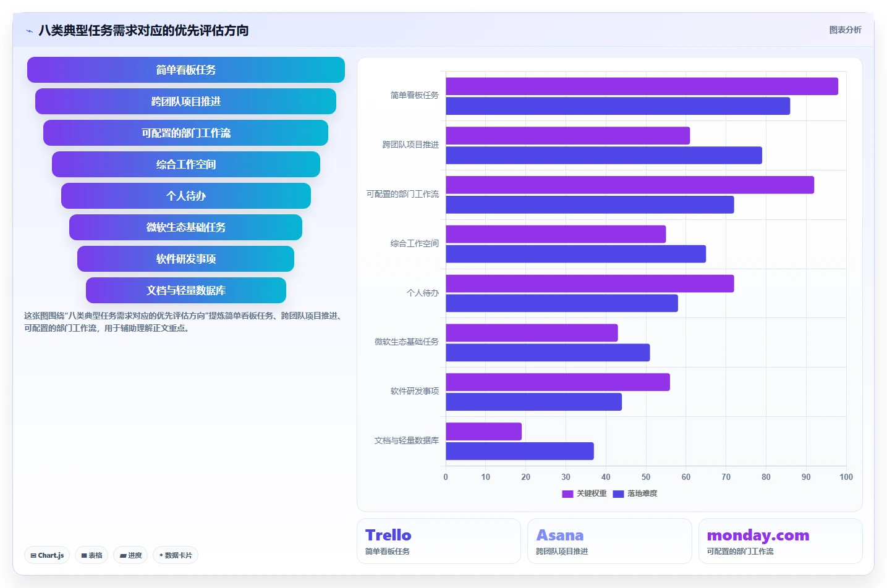Click the 0 tick on the x-axis
887x588 pixels.
(446, 477)
